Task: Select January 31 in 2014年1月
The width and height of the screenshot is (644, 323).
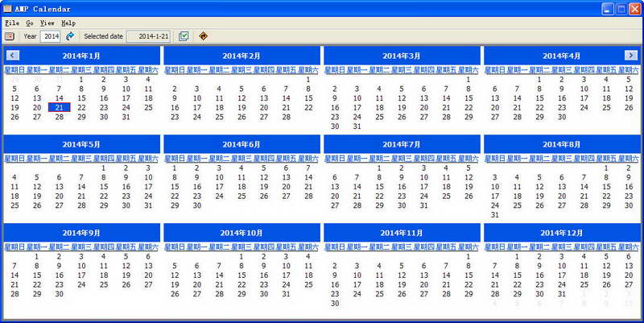Action: pyautogui.click(x=126, y=117)
